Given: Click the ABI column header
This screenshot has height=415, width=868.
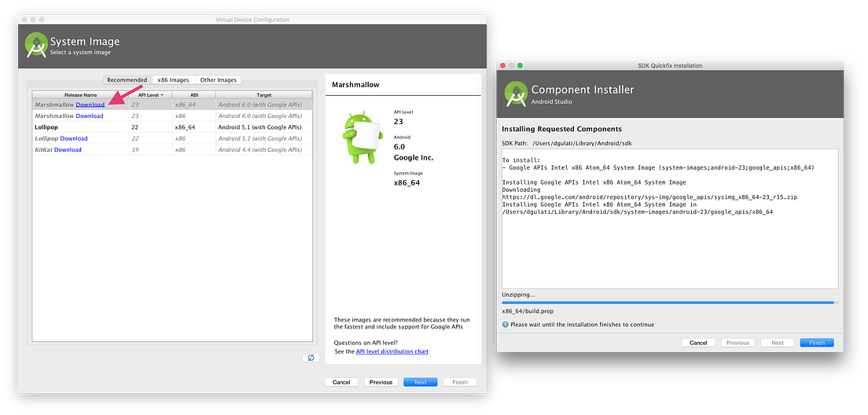Looking at the screenshot, I should [x=193, y=95].
